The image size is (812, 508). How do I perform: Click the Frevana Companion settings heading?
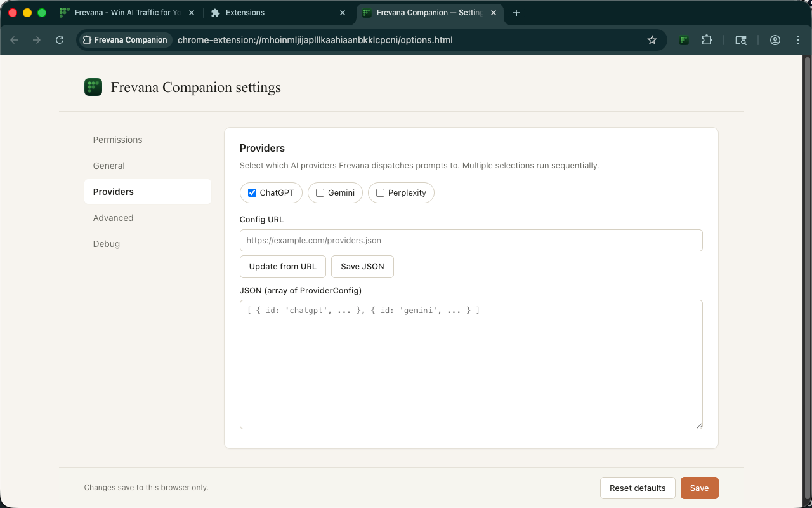(x=196, y=87)
